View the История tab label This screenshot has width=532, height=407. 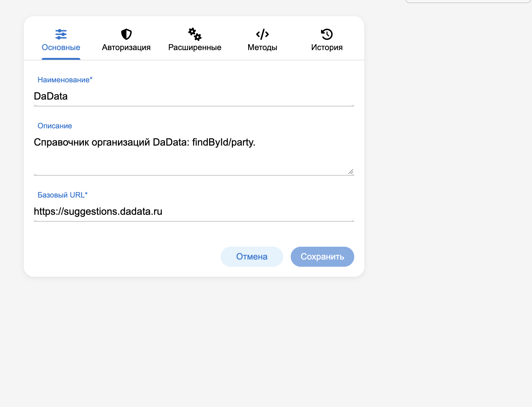(x=327, y=47)
